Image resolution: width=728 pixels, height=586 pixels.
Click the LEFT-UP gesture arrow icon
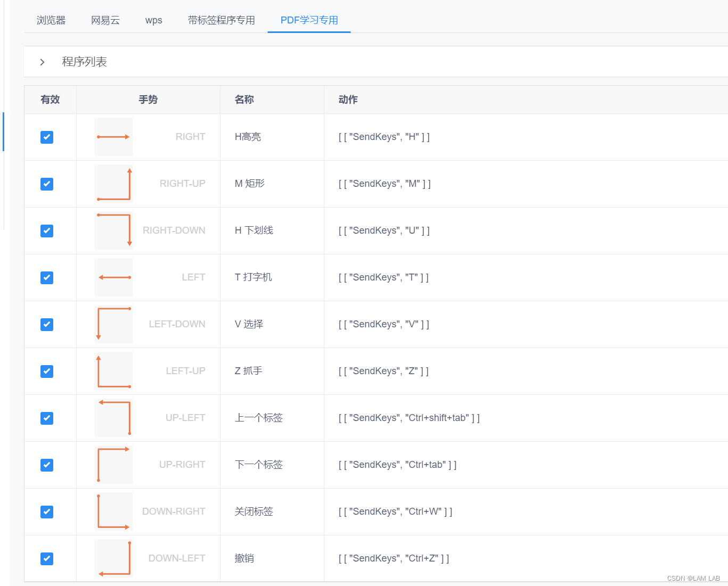click(x=114, y=371)
